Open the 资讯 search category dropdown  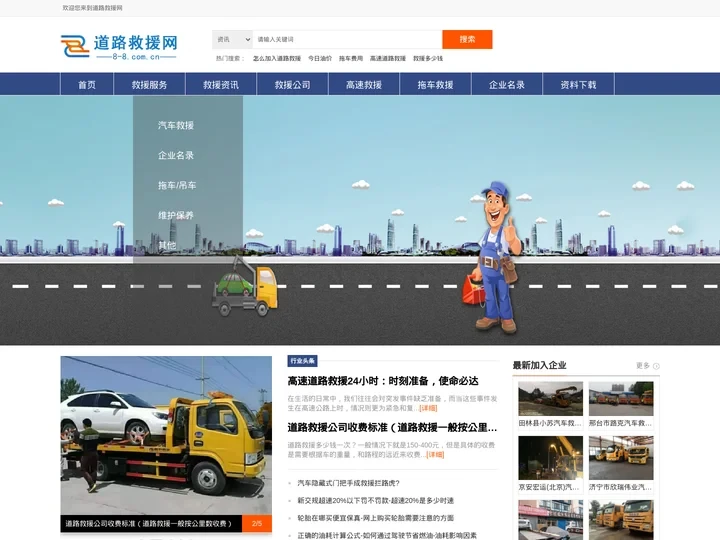(x=233, y=39)
